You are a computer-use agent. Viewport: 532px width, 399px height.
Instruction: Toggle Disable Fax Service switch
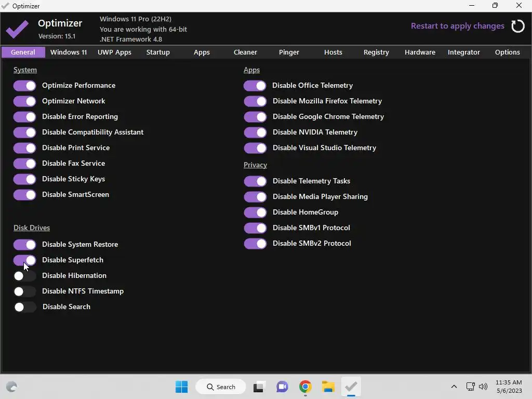[25, 164]
